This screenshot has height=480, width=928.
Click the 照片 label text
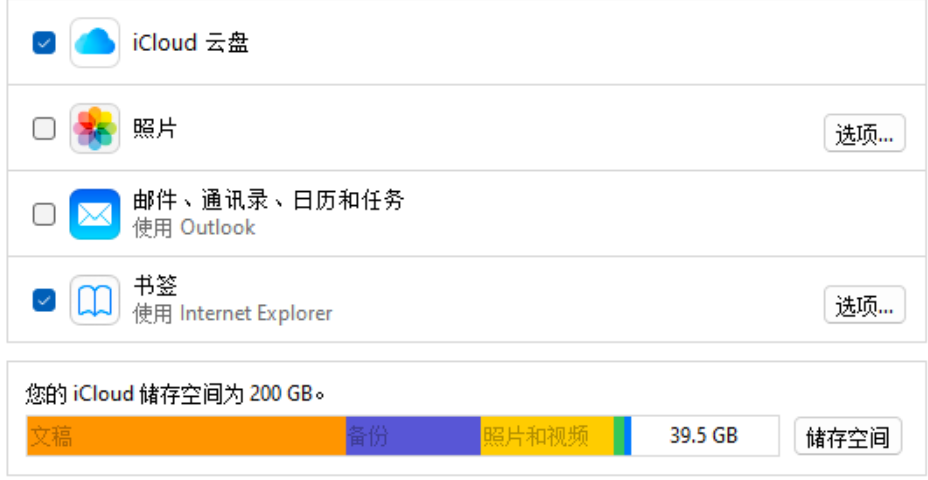tap(155, 128)
